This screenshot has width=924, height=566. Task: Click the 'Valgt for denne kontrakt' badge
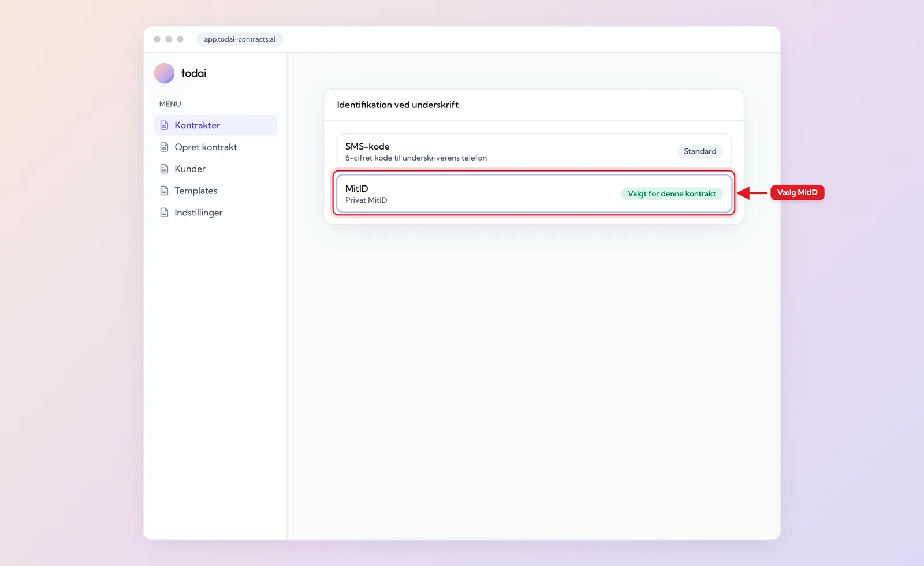(x=672, y=193)
